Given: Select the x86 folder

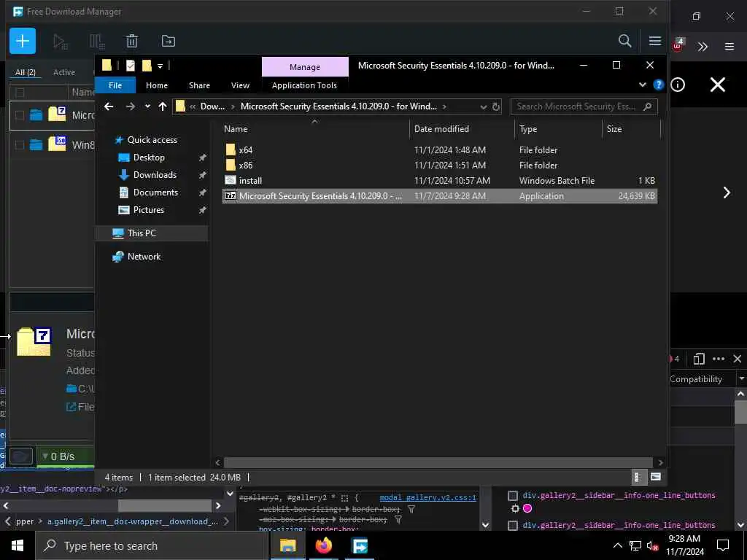Looking at the screenshot, I should pos(245,166).
